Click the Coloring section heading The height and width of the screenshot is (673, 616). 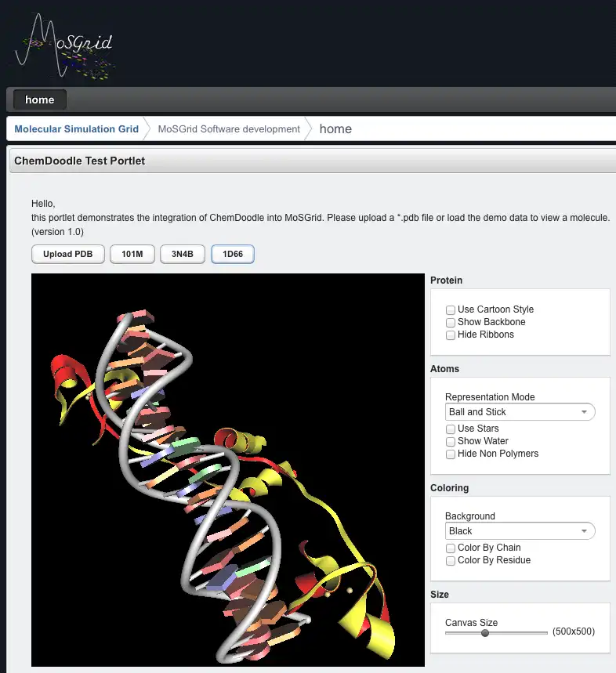(449, 488)
